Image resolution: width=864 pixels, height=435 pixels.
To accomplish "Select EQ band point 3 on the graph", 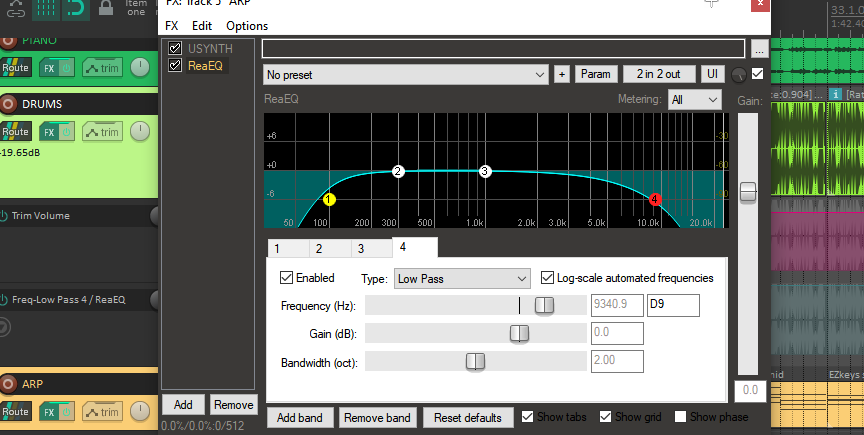I will click(484, 171).
